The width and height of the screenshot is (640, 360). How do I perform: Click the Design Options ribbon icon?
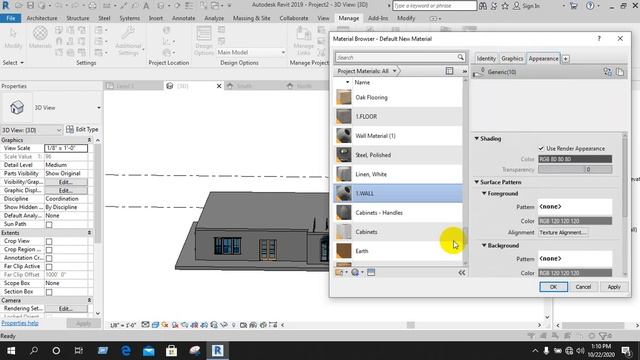tap(204, 40)
